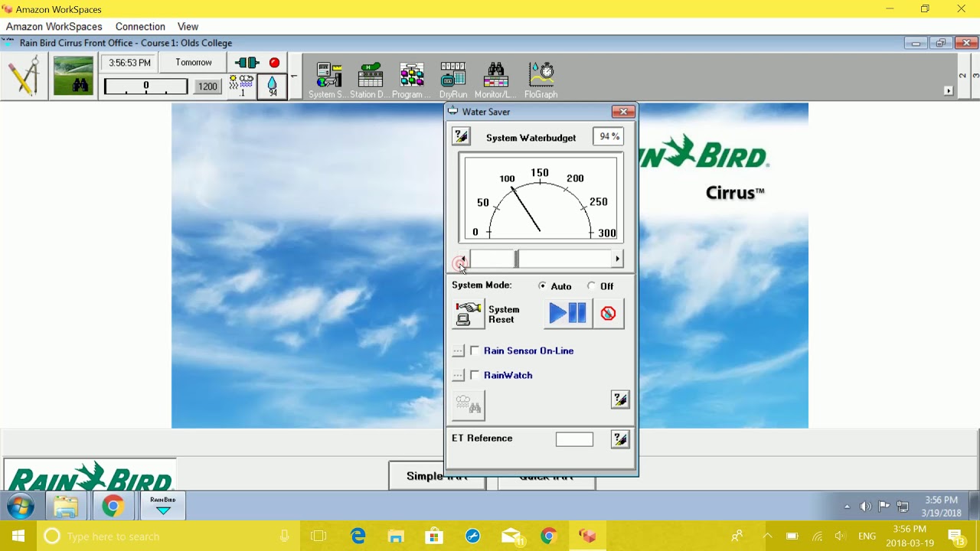This screenshot has width=980, height=551.
Task: Click the blue play/pause irrigation button
Action: (567, 313)
